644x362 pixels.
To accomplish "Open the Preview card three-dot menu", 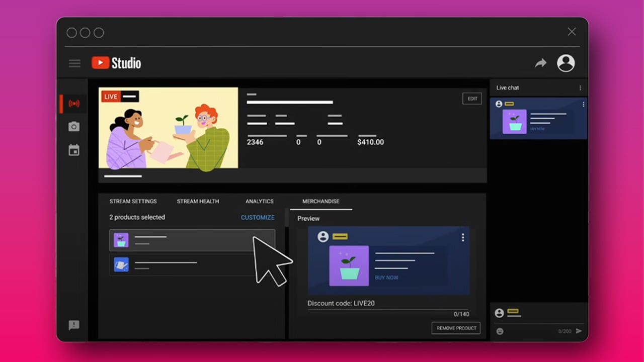I will [x=463, y=238].
